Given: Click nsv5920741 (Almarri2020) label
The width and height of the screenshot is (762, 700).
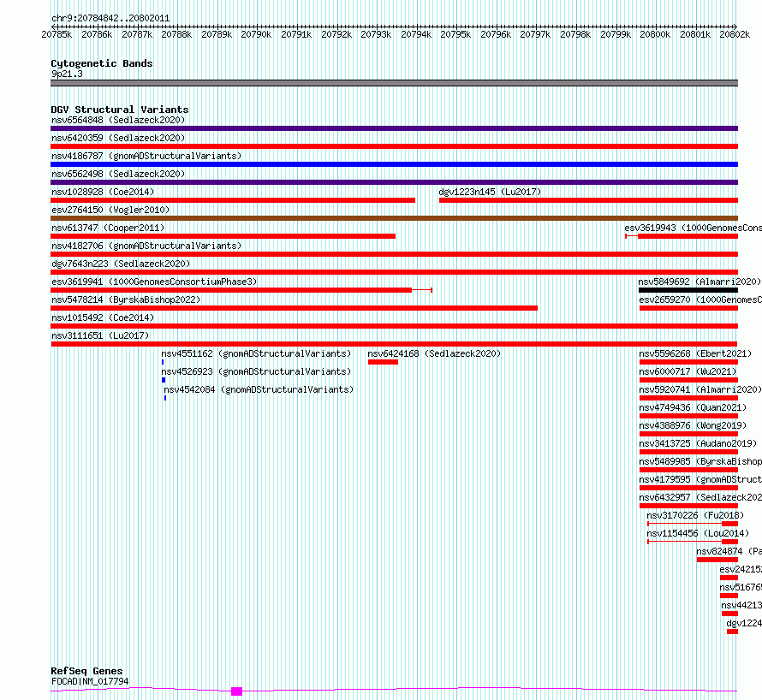Looking at the screenshot, I should point(699,389).
